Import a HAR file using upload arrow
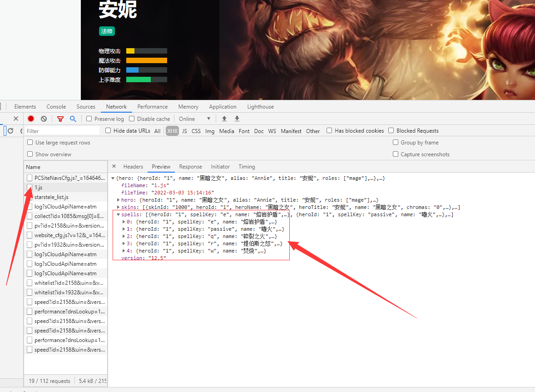This screenshot has height=392, width=535. (224, 118)
